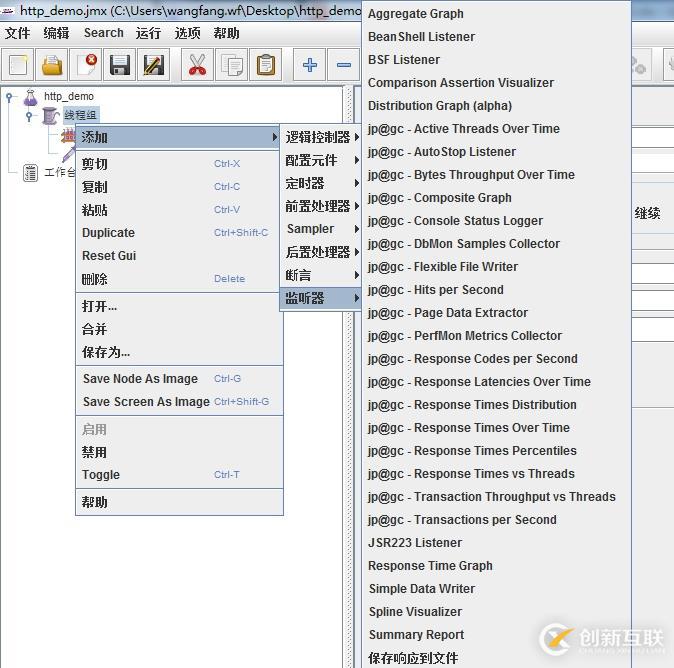This screenshot has height=668, width=674.
Task: Open the 运行 menu in the menu bar
Action: pyautogui.click(x=148, y=33)
